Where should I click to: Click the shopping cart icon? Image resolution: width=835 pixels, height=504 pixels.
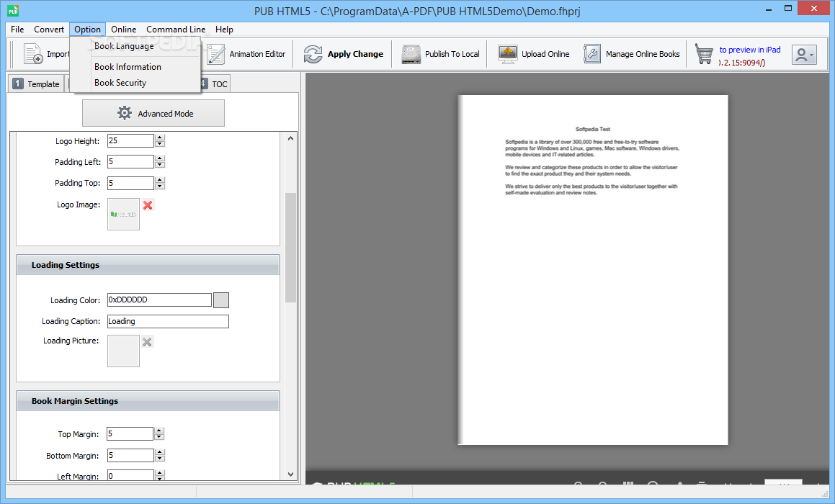click(x=704, y=54)
